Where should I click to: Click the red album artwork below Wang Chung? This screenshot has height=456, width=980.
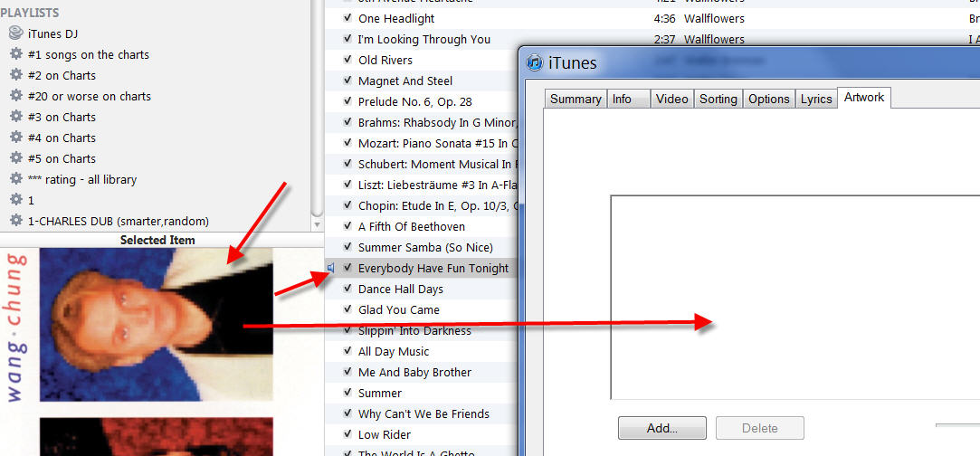point(157,437)
